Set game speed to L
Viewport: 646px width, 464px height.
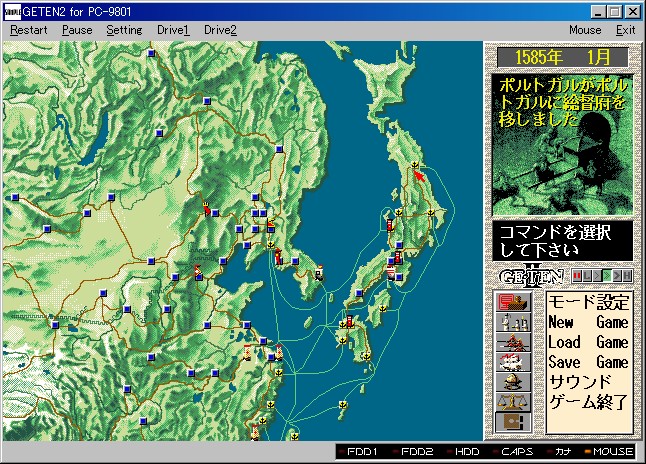pyautogui.click(x=587, y=276)
